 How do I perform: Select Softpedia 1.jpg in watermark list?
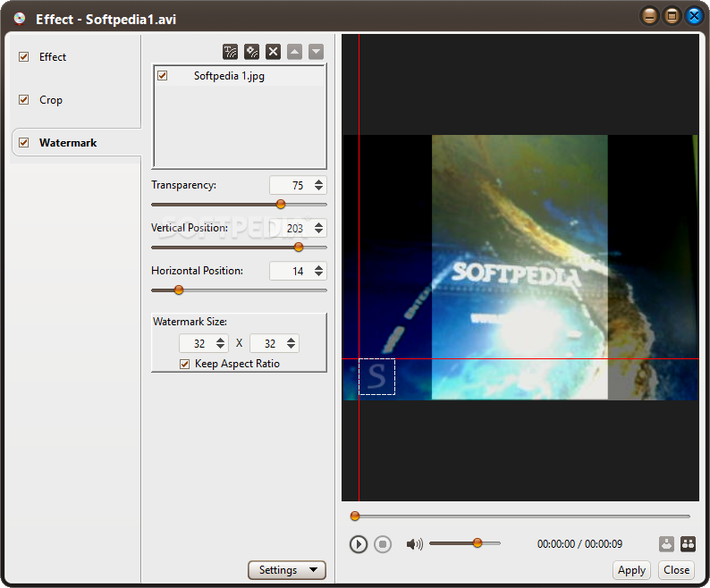240,76
